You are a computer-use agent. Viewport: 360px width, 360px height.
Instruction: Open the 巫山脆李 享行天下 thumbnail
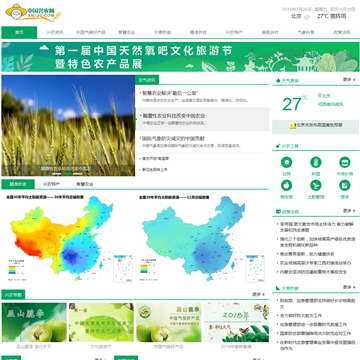[x=34, y=322]
